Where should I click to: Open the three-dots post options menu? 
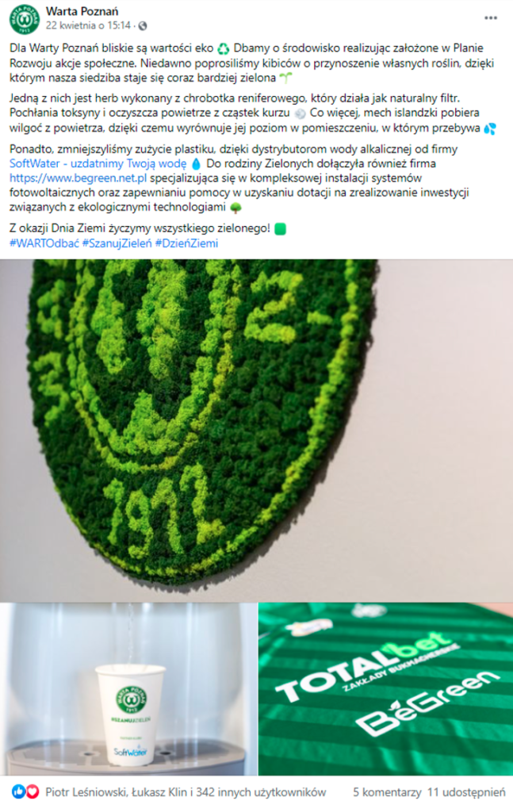(x=490, y=18)
